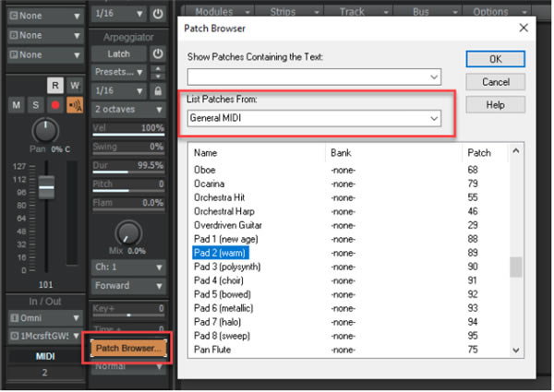Mute the track with M button
554x392 pixels.
[x=16, y=105]
